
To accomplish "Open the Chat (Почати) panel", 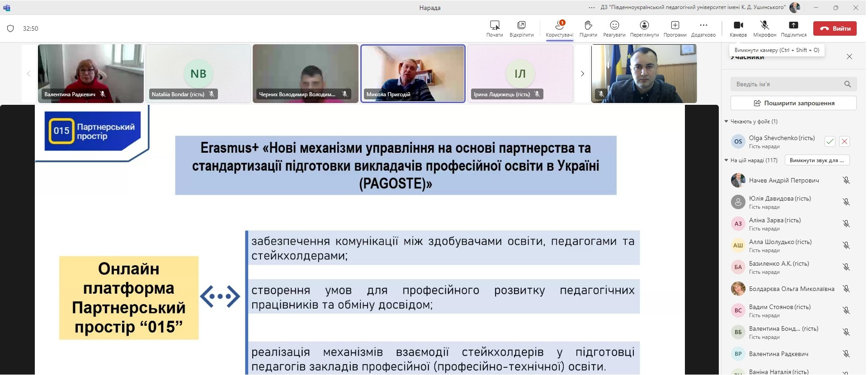I will (495, 28).
